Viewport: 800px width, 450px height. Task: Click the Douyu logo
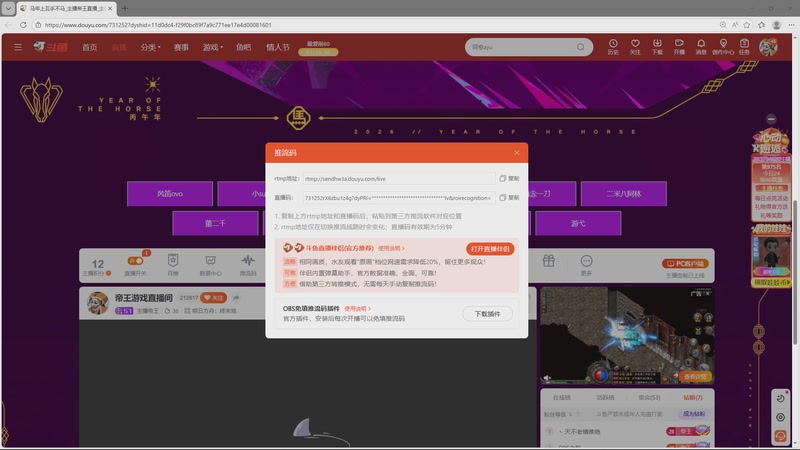pos(51,47)
